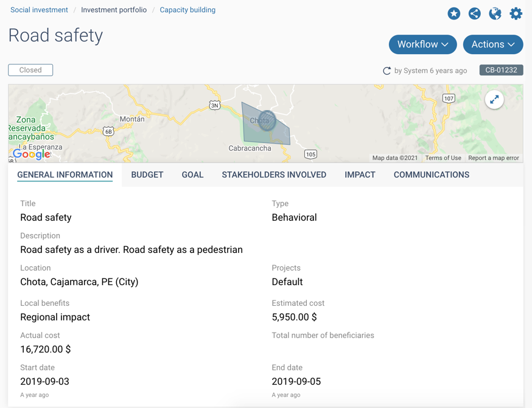
Task: Switch to the Budget tab
Action: 147,175
